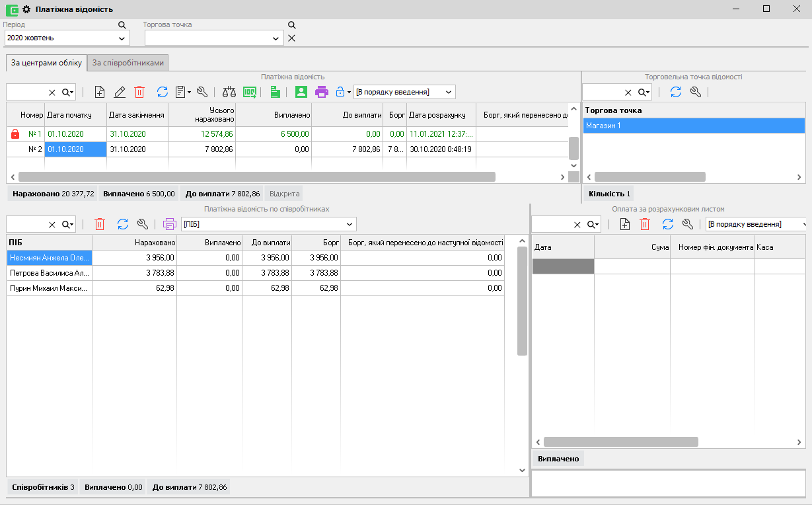
Task: Print payroll sheet with the purple printer icon
Action: point(322,92)
